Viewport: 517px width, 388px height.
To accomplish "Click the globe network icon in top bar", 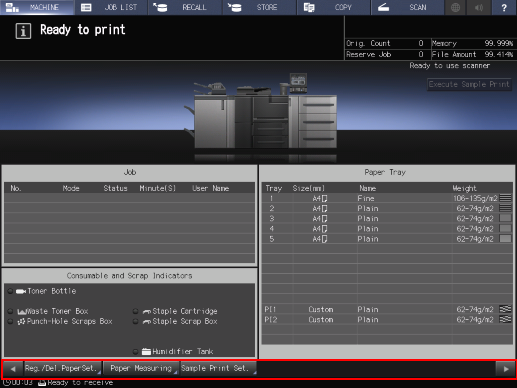I will [x=456, y=7].
